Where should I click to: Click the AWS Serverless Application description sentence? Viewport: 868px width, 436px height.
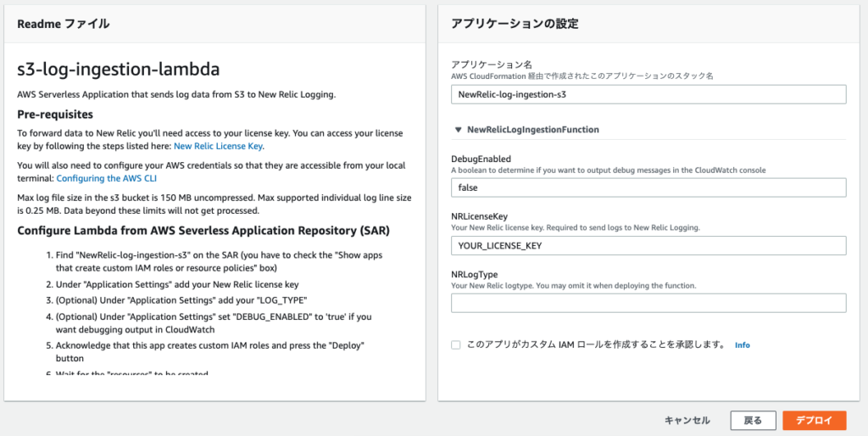(176, 95)
